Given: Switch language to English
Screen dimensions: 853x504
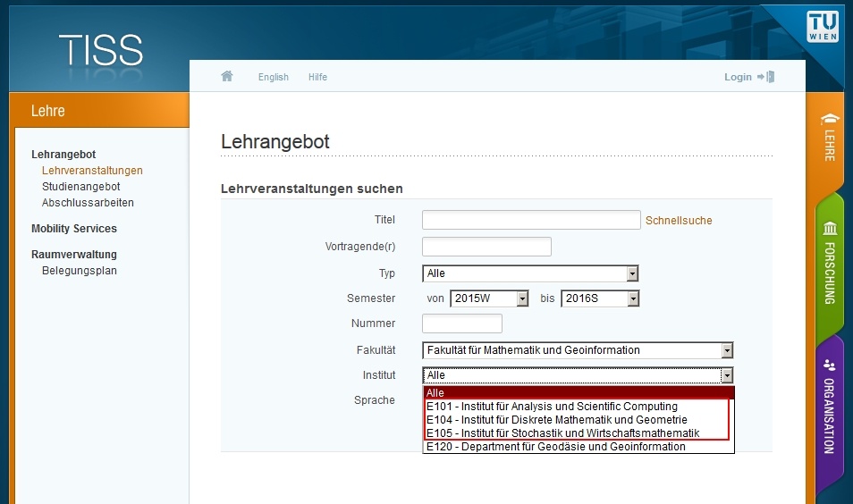Looking at the screenshot, I should click(273, 77).
